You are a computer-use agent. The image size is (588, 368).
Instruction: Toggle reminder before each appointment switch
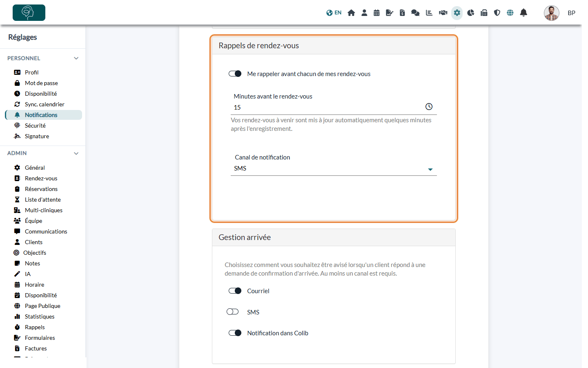(235, 74)
